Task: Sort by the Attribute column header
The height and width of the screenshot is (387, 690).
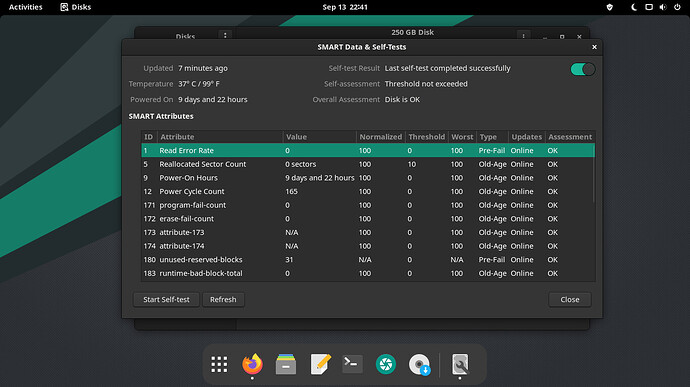Action: (x=220, y=137)
